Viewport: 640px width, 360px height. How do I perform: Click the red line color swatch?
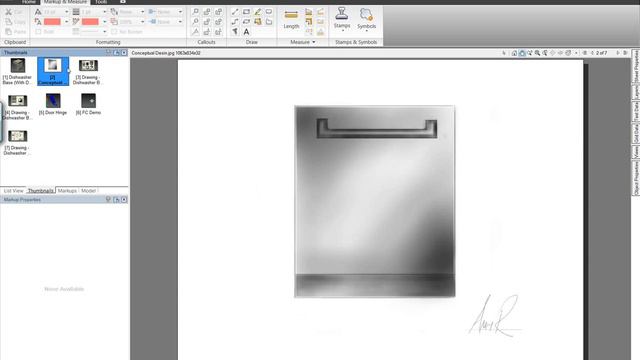[x=90, y=22]
